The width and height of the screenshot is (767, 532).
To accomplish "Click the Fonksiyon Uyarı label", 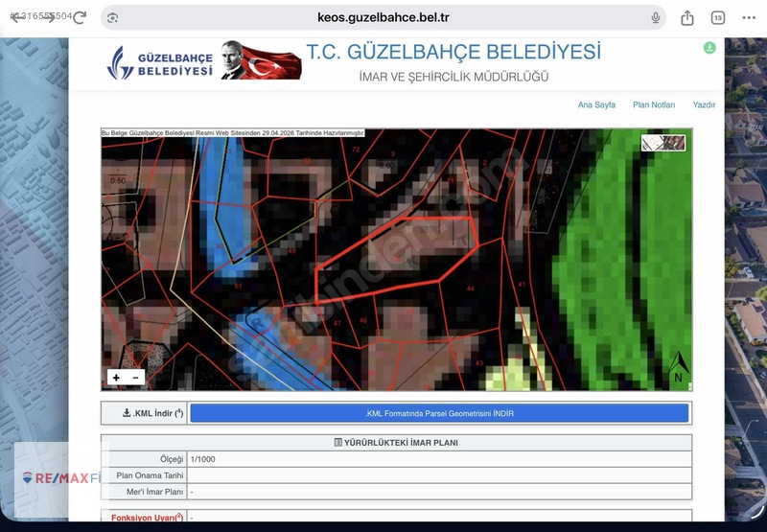I will point(148,517).
